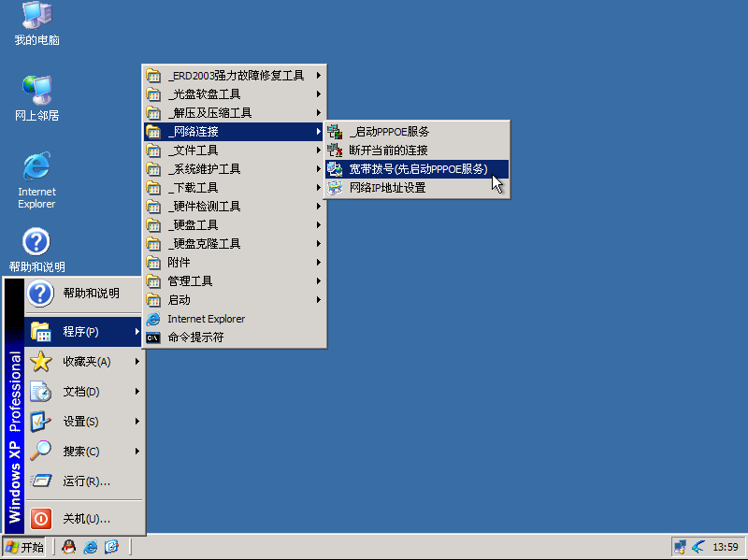Click the red power icon for 关机
Screen dimensions: 748x560
(41, 519)
